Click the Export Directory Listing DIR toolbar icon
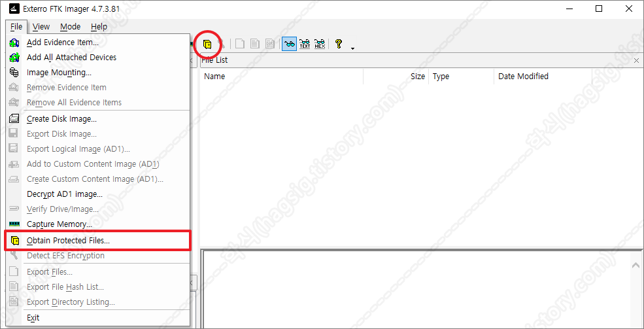This screenshot has height=329, width=644. 269,44
